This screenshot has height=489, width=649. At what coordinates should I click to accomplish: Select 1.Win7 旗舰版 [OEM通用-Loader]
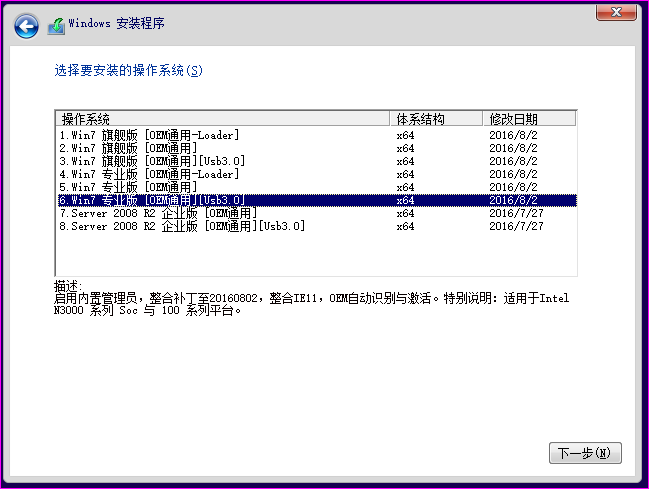tap(317, 135)
